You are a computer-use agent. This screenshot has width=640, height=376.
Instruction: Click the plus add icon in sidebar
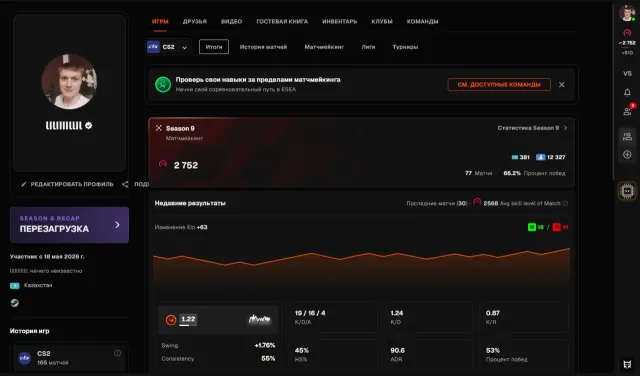click(x=627, y=155)
